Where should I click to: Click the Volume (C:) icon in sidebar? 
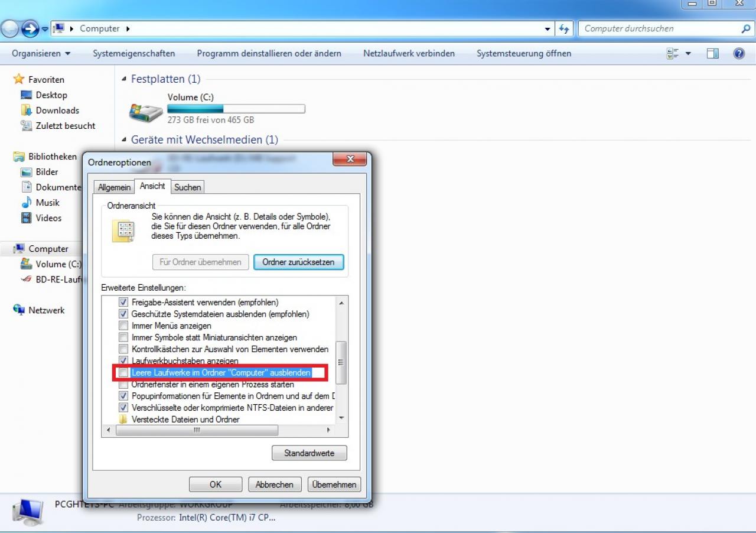pos(26,264)
